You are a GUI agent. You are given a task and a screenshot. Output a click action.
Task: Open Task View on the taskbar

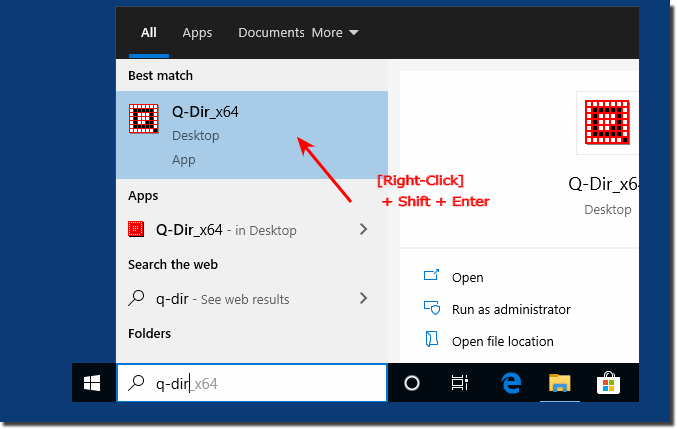(x=460, y=383)
